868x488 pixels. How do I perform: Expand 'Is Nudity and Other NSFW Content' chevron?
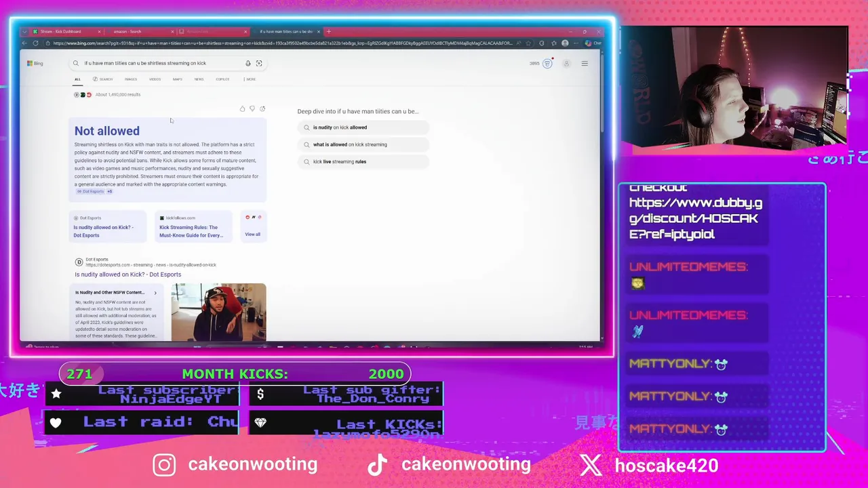click(x=155, y=293)
